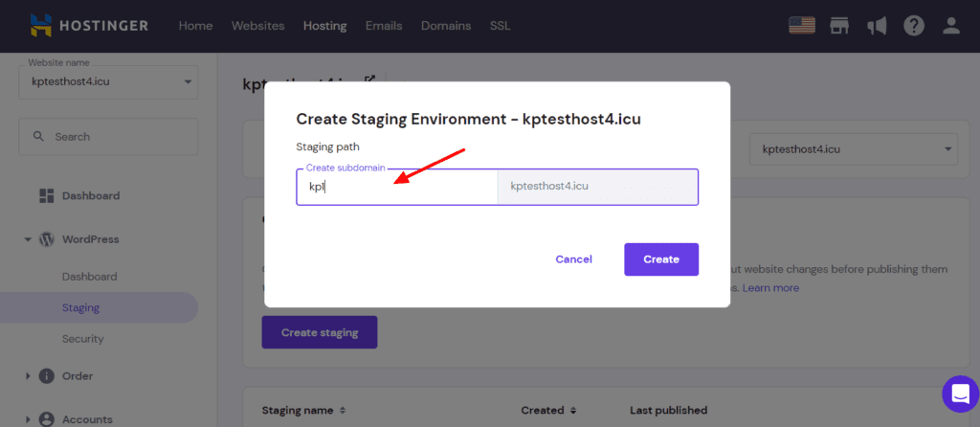Click the Create subdomain input field
980x427 pixels.
point(397,187)
